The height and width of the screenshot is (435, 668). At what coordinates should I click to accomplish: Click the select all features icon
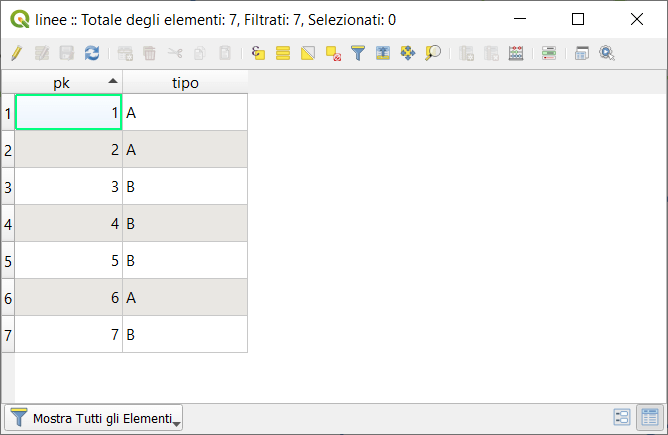283,53
